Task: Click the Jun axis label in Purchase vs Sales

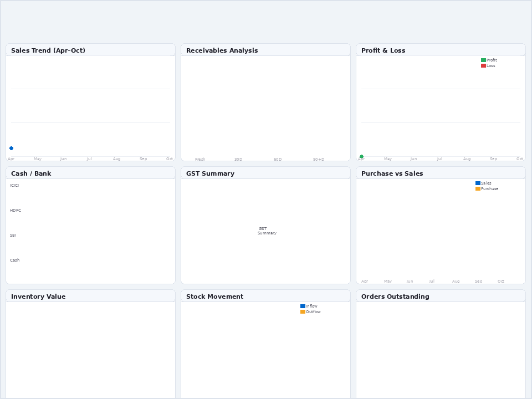Action: (410, 282)
